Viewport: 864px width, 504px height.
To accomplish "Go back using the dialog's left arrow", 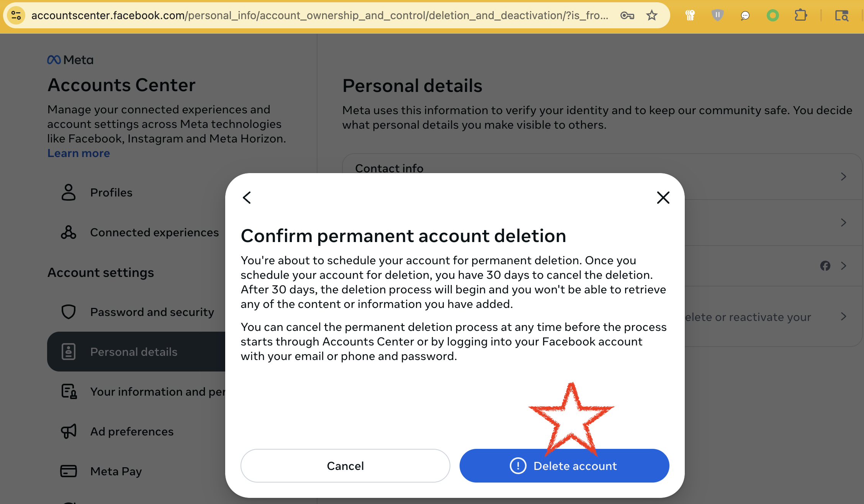I will pos(247,198).
